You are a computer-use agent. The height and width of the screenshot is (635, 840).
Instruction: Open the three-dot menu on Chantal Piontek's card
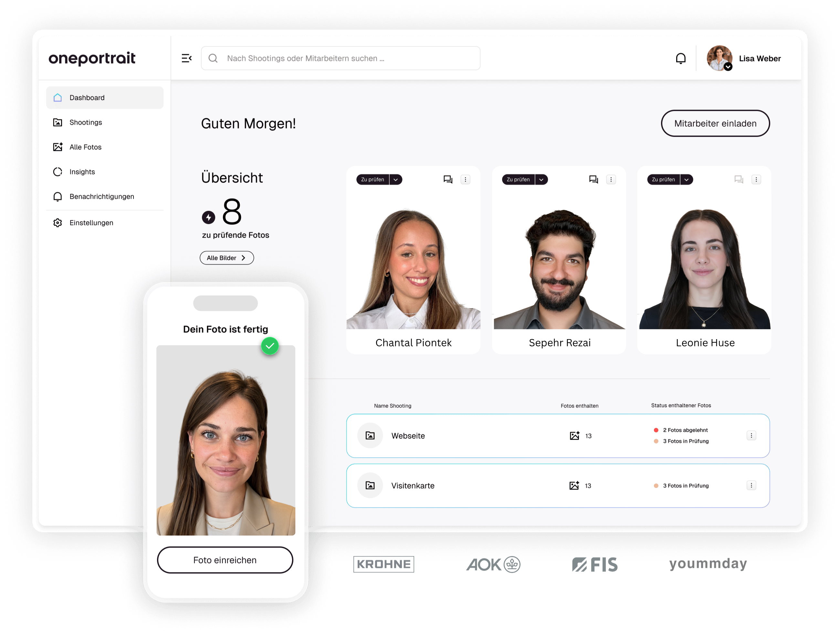point(465,180)
